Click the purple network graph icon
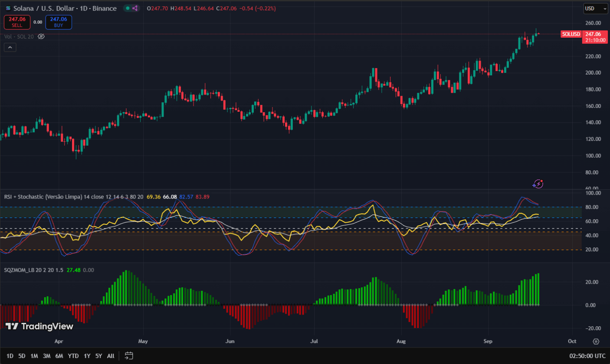 pos(135,8)
